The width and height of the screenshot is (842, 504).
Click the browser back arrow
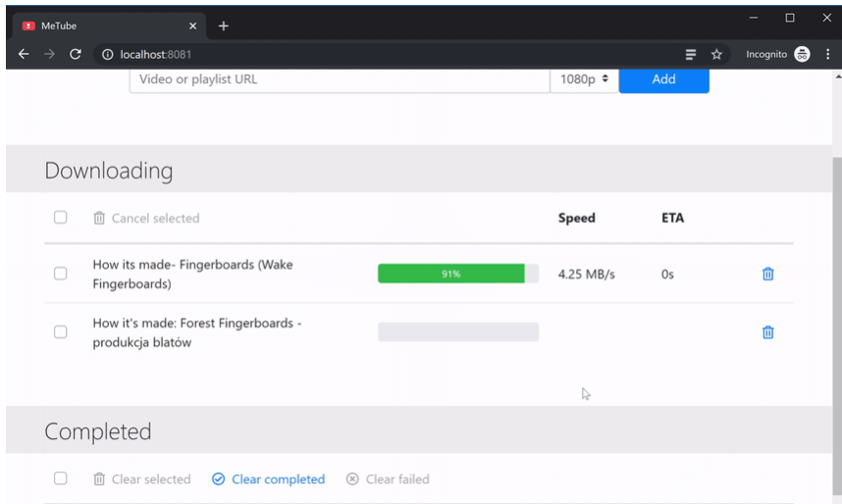pyautogui.click(x=24, y=55)
